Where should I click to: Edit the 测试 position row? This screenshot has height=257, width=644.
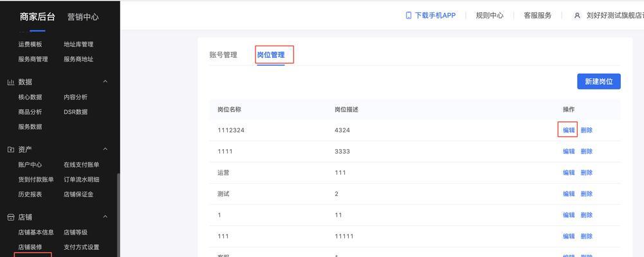pyautogui.click(x=569, y=193)
